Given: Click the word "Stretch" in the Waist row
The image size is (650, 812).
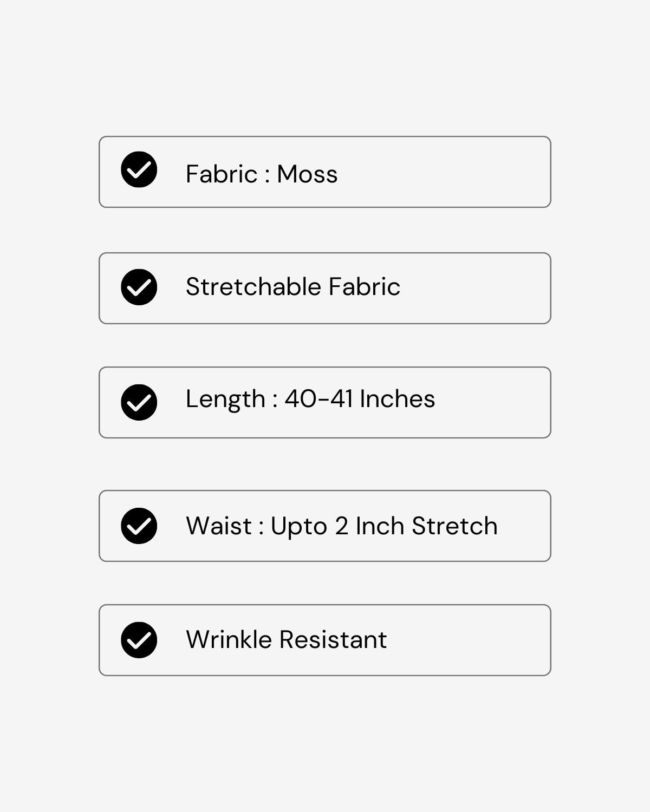Looking at the screenshot, I should 454,526.
